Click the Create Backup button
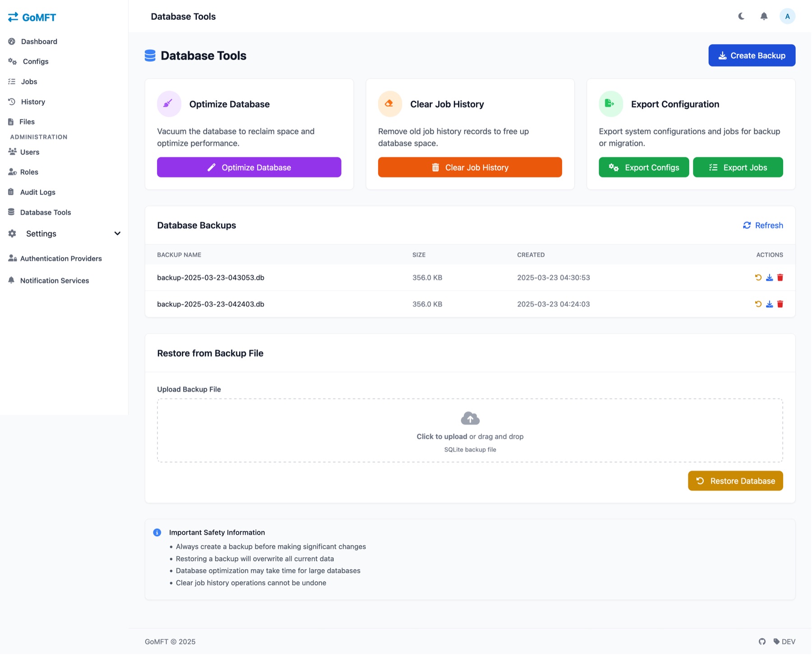This screenshot has height=655, width=812. coord(752,56)
